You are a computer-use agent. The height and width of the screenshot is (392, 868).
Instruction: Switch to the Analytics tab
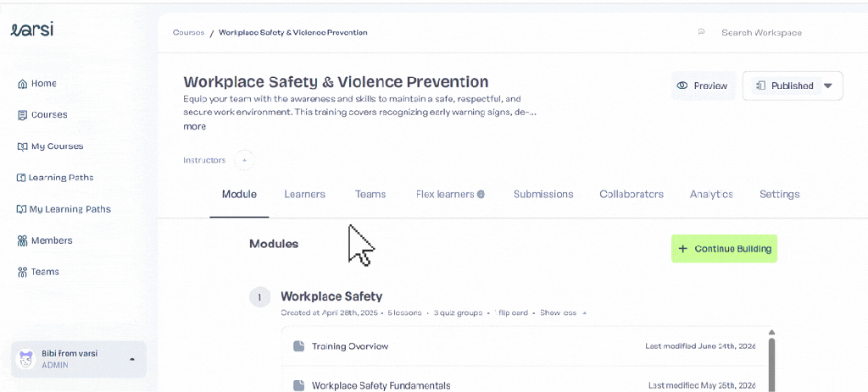[711, 195]
